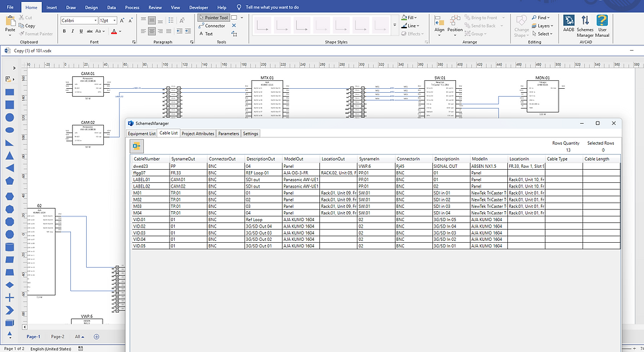Screen dimensions: 644x352
Task: Pick the pentagon shape in stencil
Action: point(9,181)
